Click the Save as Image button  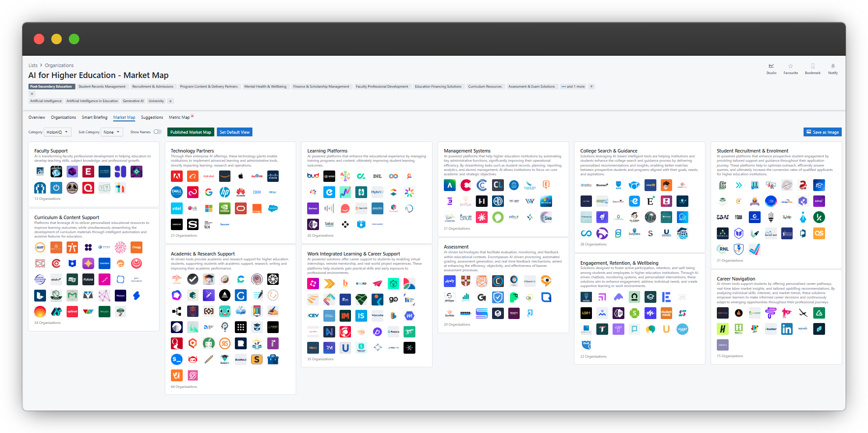click(x=822, y=132)
